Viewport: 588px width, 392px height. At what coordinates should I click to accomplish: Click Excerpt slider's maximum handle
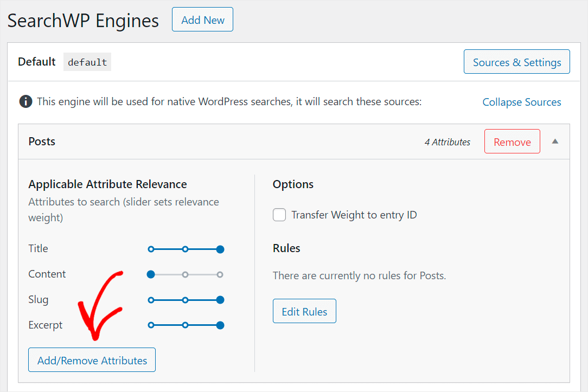coord(220,325)
